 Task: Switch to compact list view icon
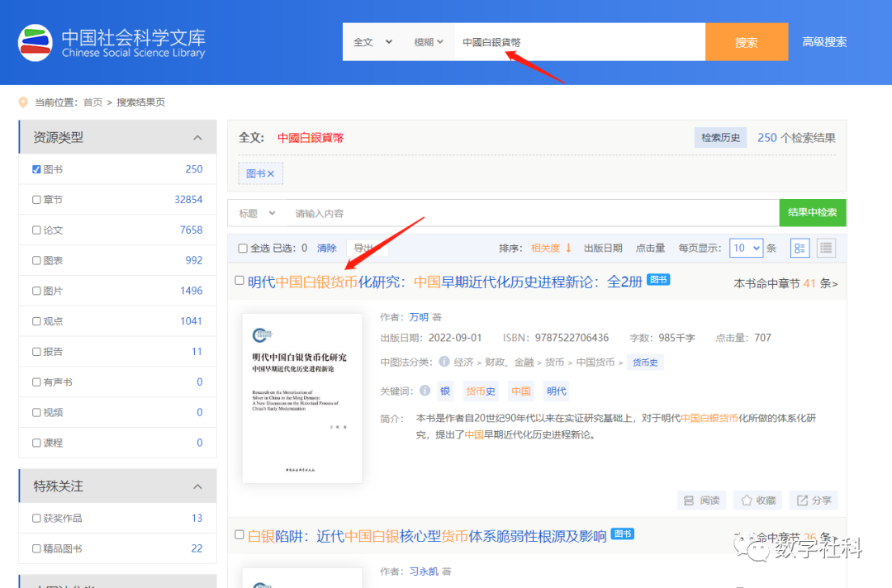click(826, 248)
